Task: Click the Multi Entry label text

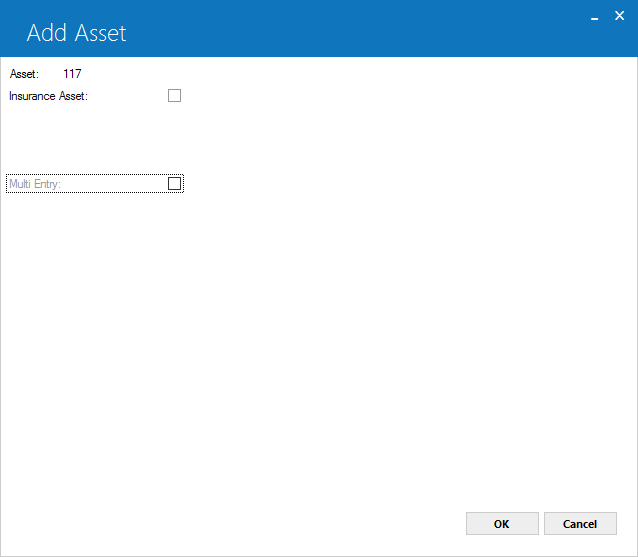Action: coord(35,184)
